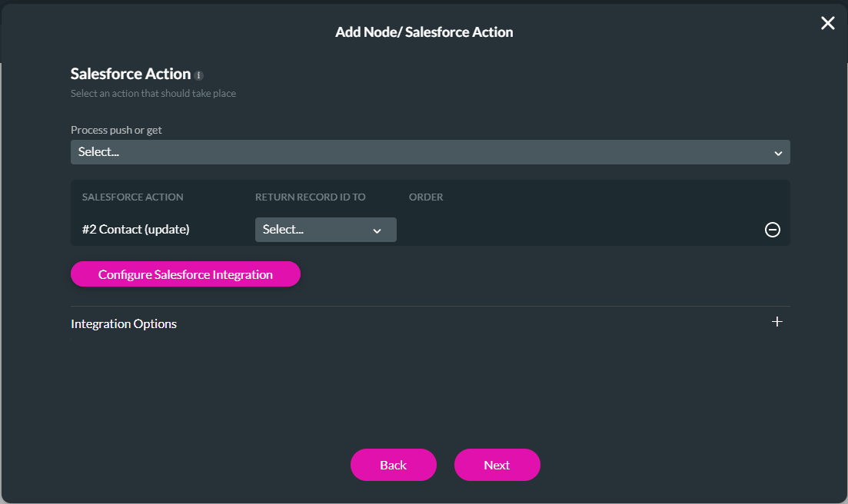Remove the #2 Contact (update) action via minus icon
This screenshot has width=848, height=504.
click(772, 229)
